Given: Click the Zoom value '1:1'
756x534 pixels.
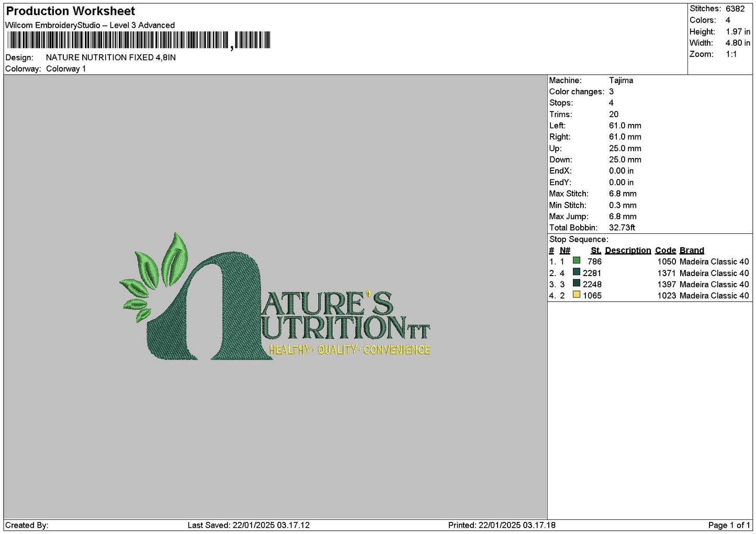Looking at the screenshot, I should [x=731, y=54].
